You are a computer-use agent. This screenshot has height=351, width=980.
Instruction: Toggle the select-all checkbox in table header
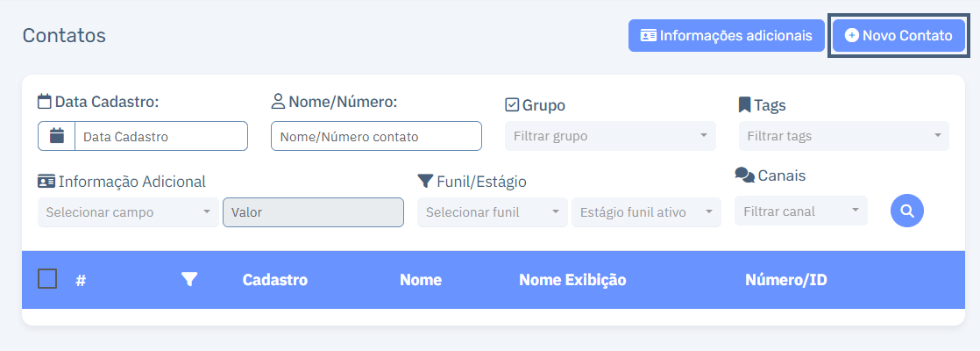click(47, 278)
